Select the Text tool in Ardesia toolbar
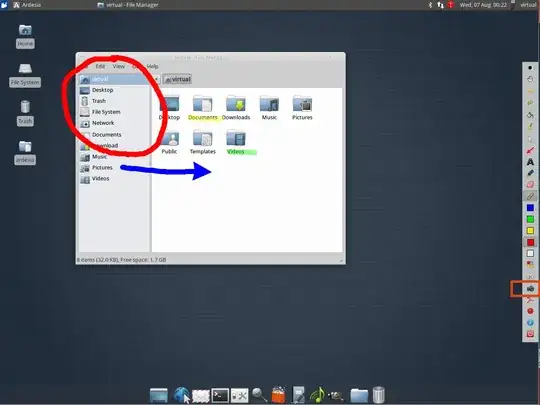This screenshot has width=540, height=405. [x=530, y=162]
